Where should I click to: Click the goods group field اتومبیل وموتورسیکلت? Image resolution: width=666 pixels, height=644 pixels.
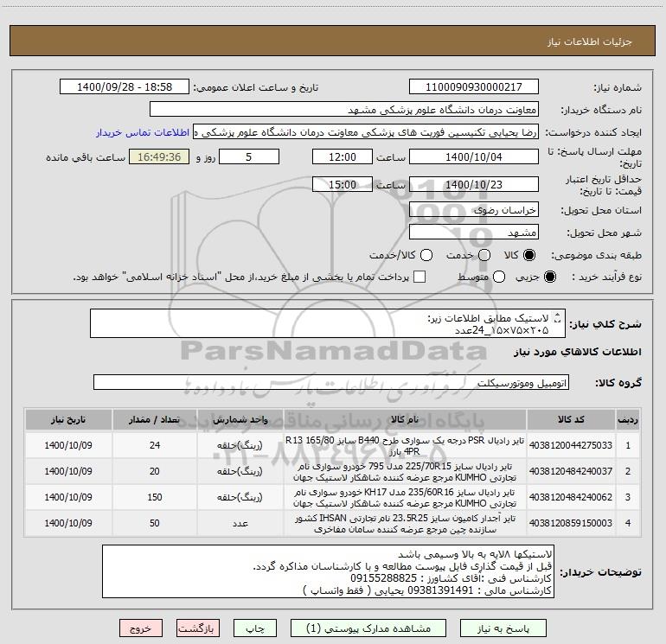pos(331,382)
